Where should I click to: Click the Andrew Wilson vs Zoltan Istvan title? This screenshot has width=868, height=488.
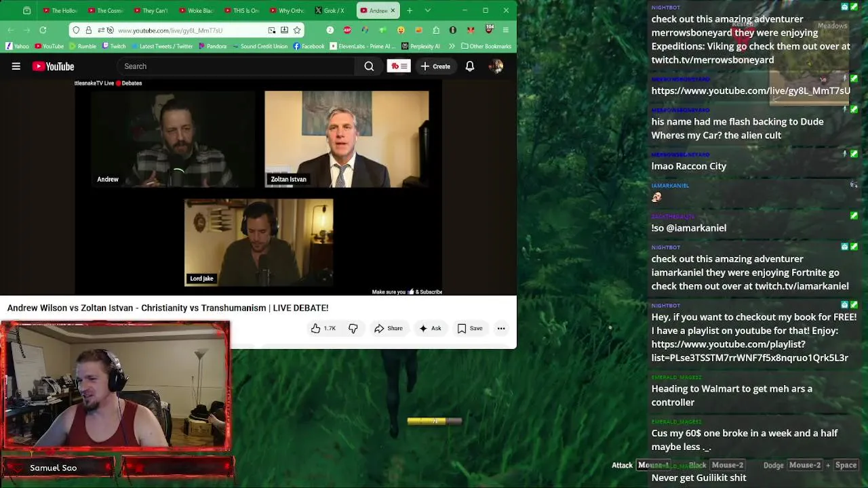167,308
